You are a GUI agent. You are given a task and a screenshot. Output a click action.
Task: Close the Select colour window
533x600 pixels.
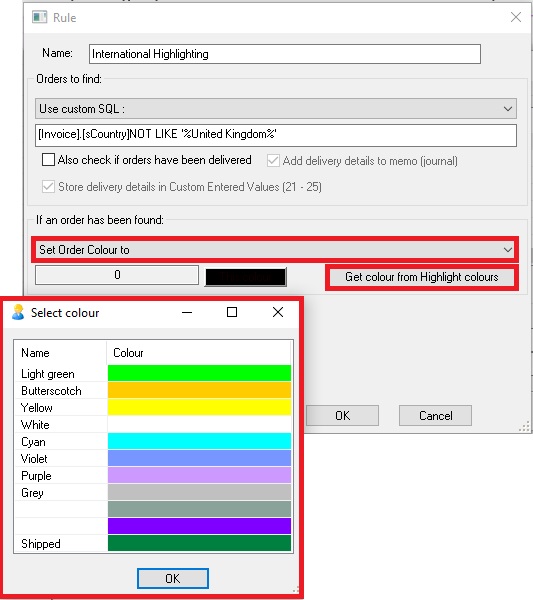(x=278, y=312)
